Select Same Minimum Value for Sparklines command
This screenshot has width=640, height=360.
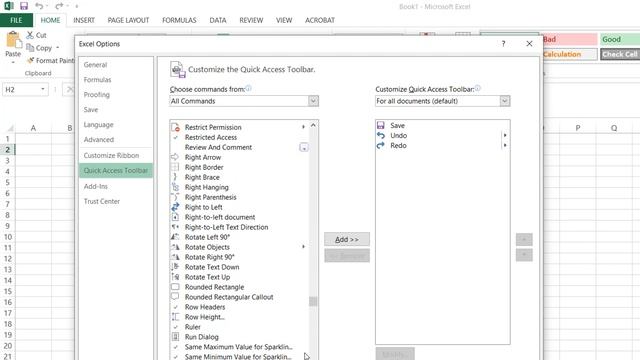[x=239, y=356]
